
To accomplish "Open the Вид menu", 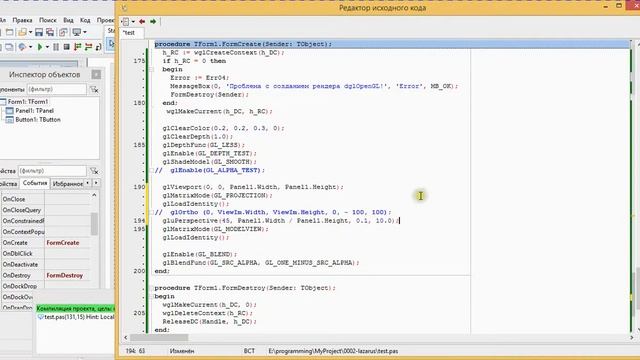I will 68,20.
